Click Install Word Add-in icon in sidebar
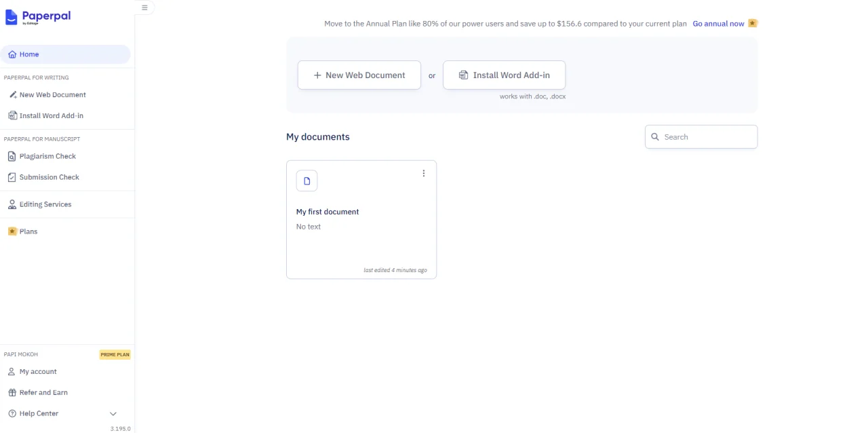Viewport: 868px width, 433px height. 12,115
